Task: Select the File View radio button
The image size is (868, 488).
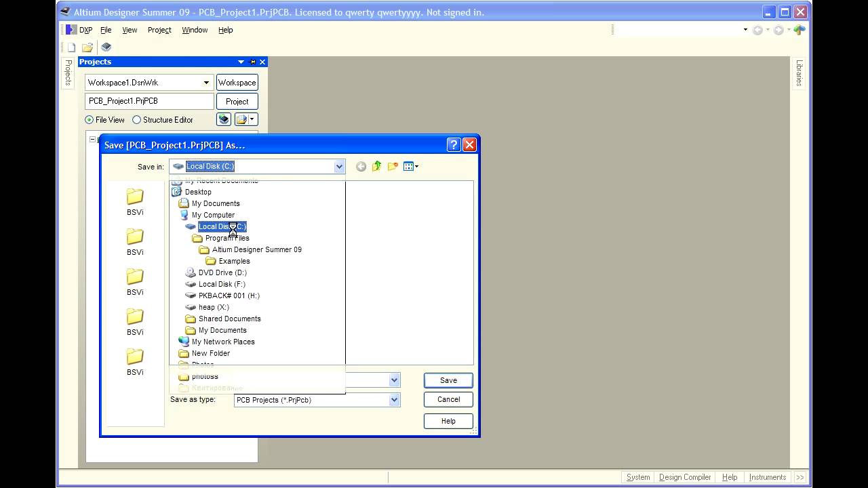Action: (89, 120)
